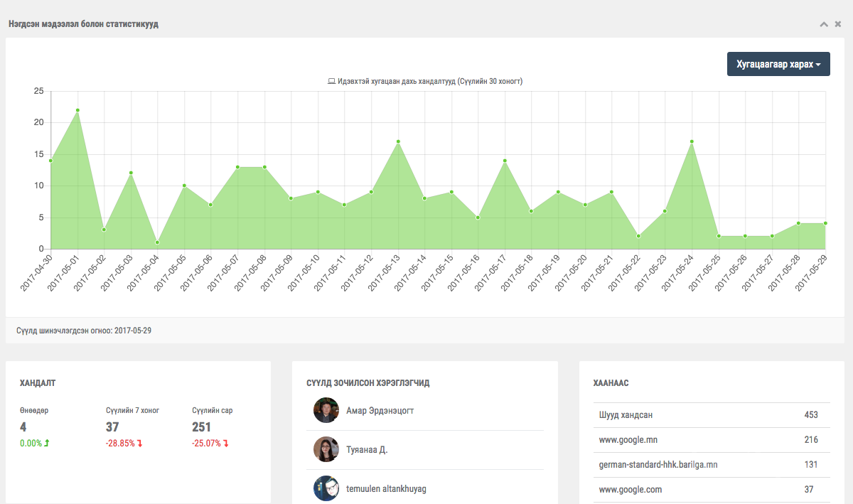Click Амар Эрдэнэцогт's avatar photo

326,410
